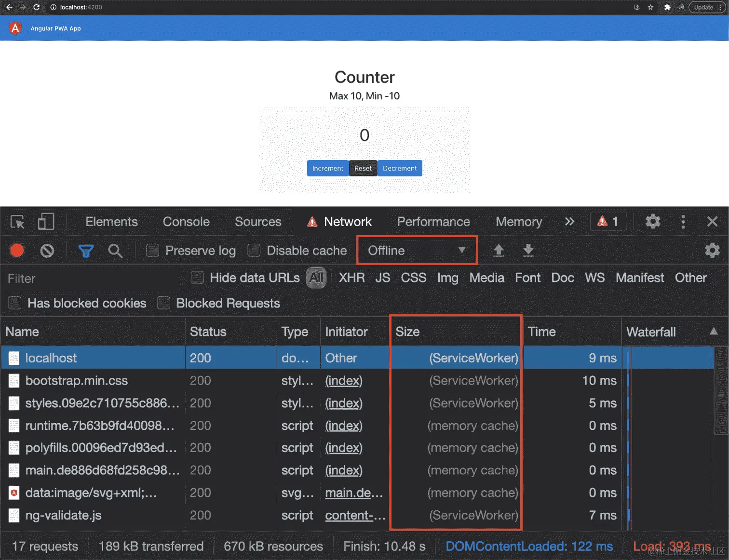This screenshot has width=729, height=560.
Task: Open the network filter bar
Action: coord(86,251)
